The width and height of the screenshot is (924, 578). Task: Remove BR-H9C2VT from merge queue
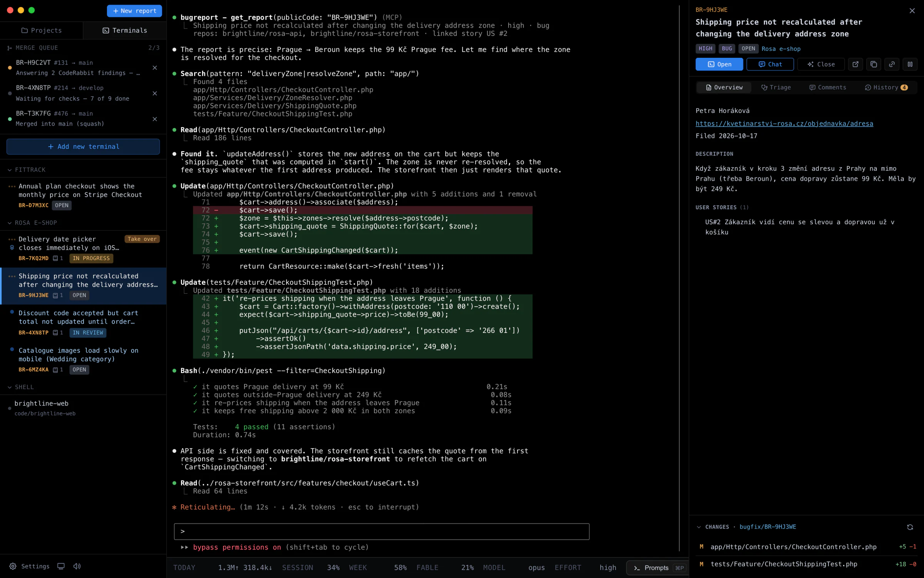coord(155,68)
